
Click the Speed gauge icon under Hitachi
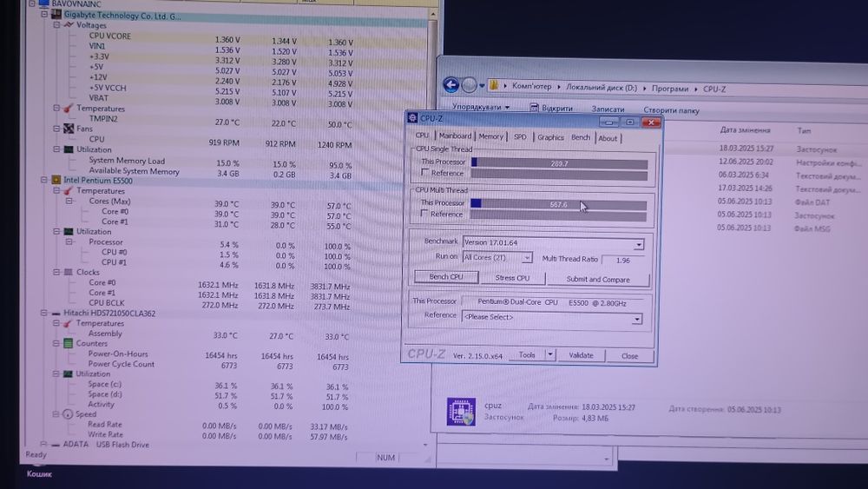[x=68, y=414]
